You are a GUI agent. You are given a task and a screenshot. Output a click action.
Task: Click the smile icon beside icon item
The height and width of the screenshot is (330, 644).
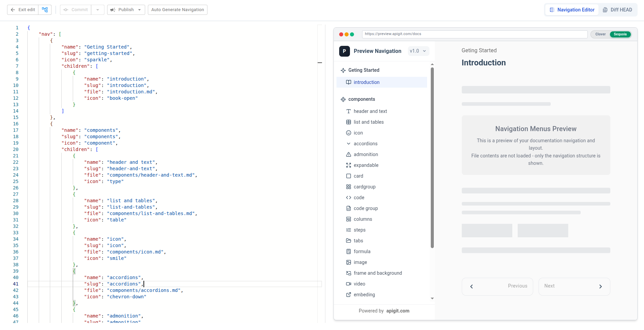point(349,133)
